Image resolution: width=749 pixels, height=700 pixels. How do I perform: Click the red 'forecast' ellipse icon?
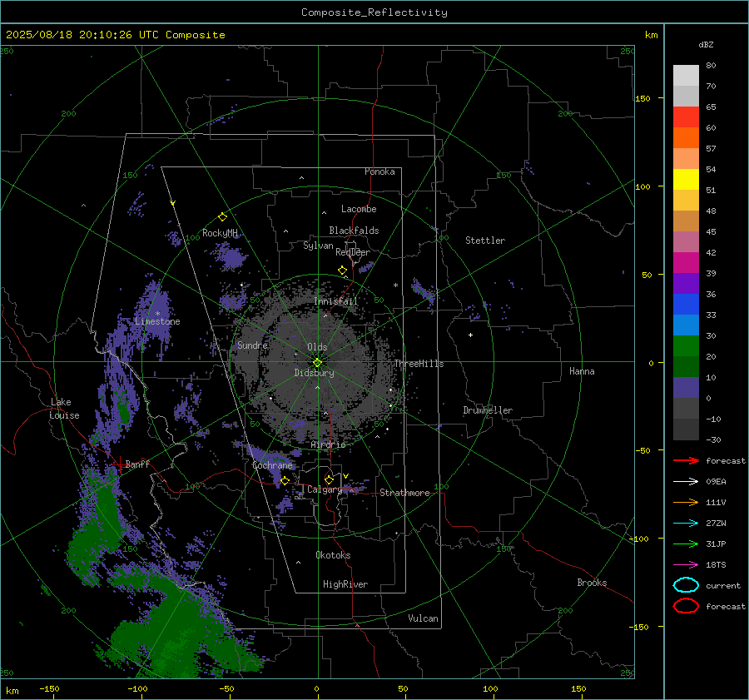(686, 606)
